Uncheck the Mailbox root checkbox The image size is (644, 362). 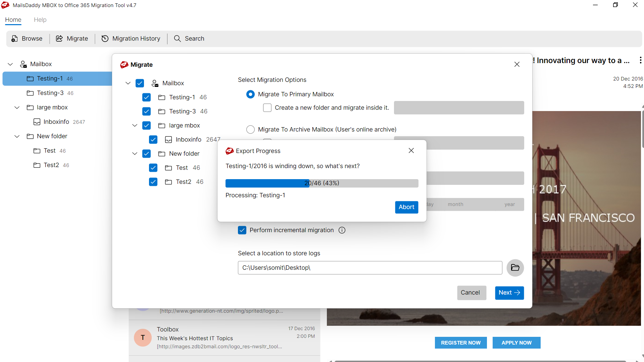(140, 83)
